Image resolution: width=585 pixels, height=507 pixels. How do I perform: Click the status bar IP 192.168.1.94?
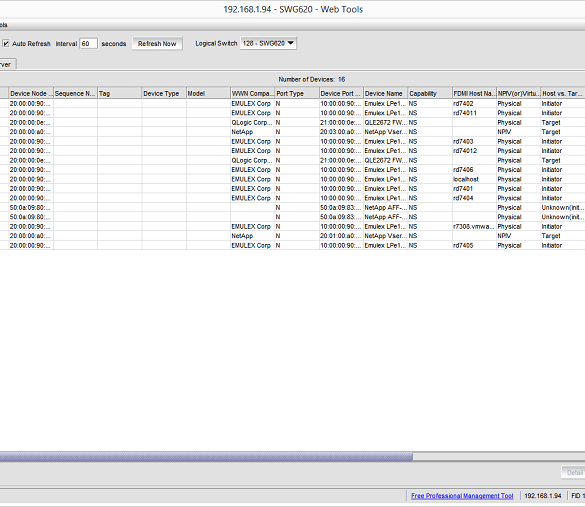pos(542,496)
